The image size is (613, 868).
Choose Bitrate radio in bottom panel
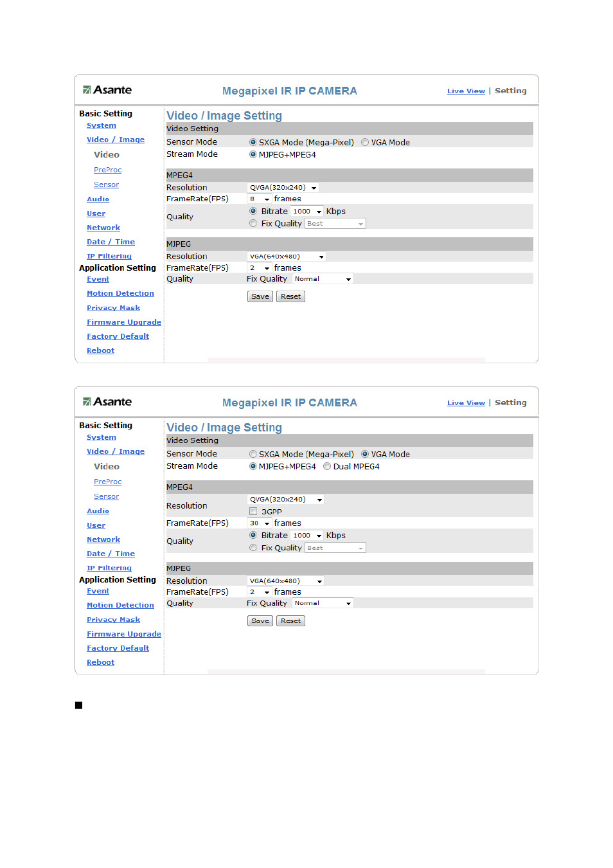(253, 535)
